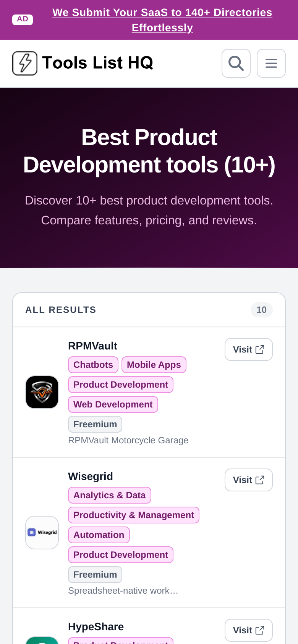Click RPMVault's Freemium pricing badge
298x644 pixels.
tap(95, 424)
